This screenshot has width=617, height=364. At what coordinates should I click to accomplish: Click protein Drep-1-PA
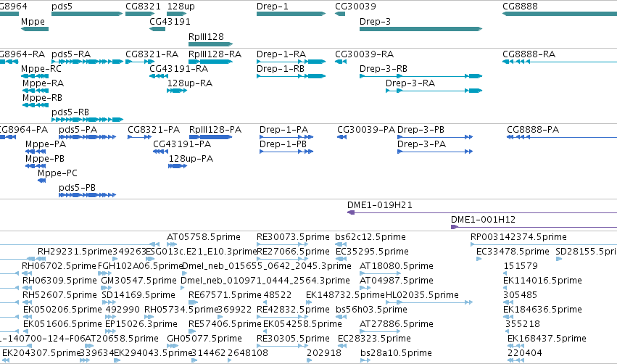click(x=286, y=137)
